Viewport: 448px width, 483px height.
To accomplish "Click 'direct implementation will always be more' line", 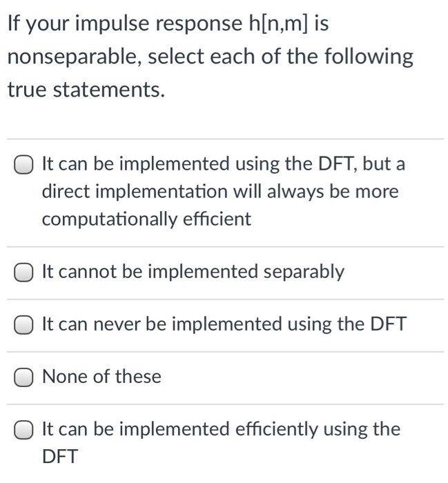I will pyautogui.click(x=220, y=192).
